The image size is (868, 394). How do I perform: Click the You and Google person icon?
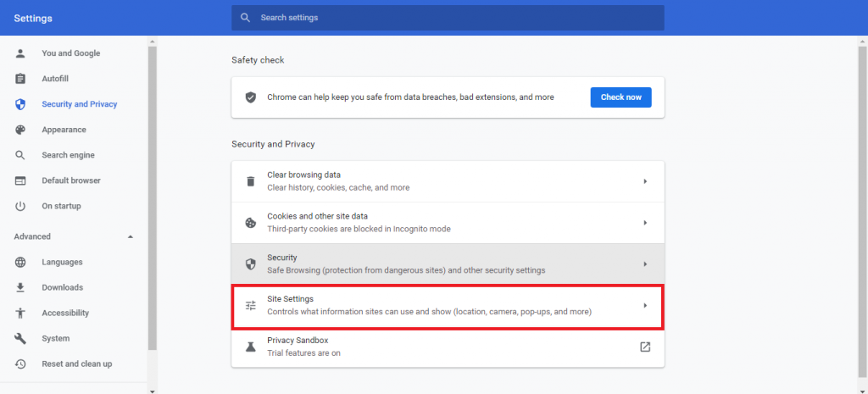[x=20, y=53]
